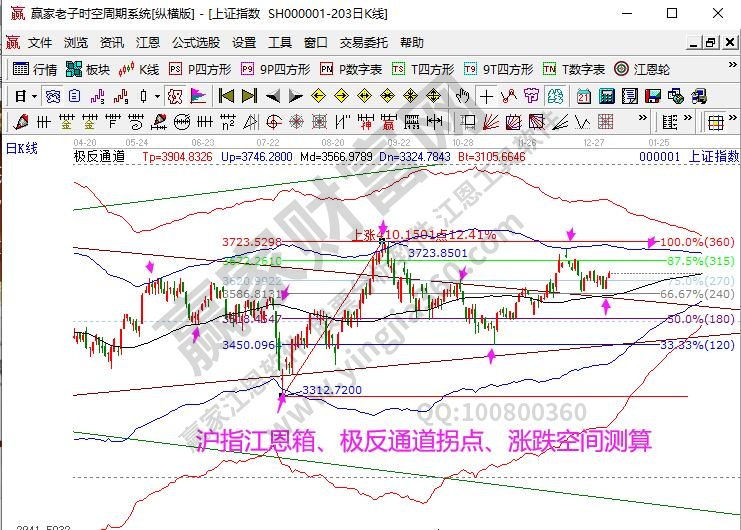
Task: Jump to first bar arrow icon
Action: 225,96
